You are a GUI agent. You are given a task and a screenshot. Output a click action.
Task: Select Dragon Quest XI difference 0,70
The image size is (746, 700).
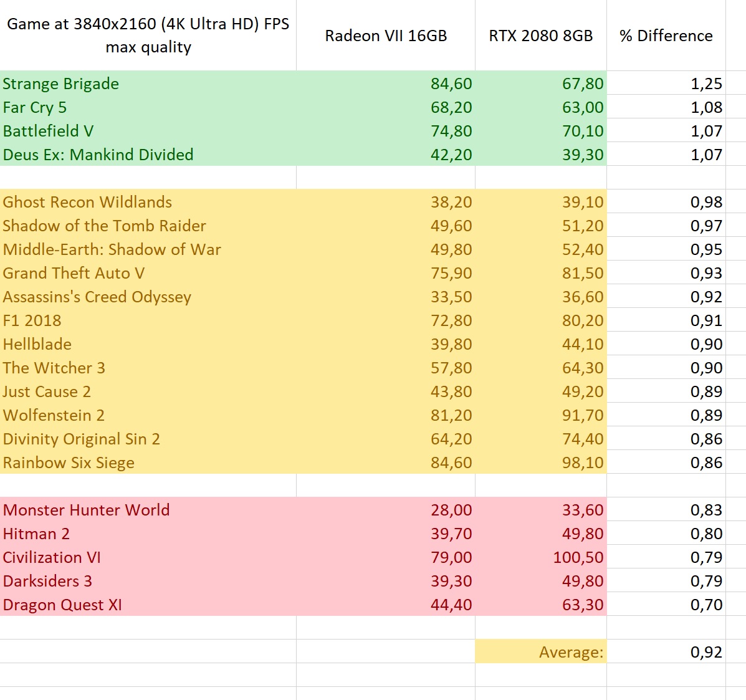coord(666,605)
